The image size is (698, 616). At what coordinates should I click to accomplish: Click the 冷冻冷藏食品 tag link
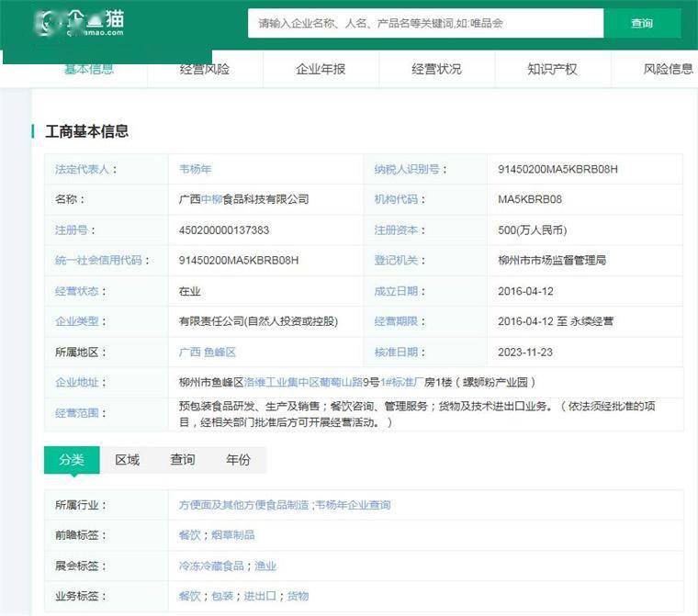coord(211,566)
